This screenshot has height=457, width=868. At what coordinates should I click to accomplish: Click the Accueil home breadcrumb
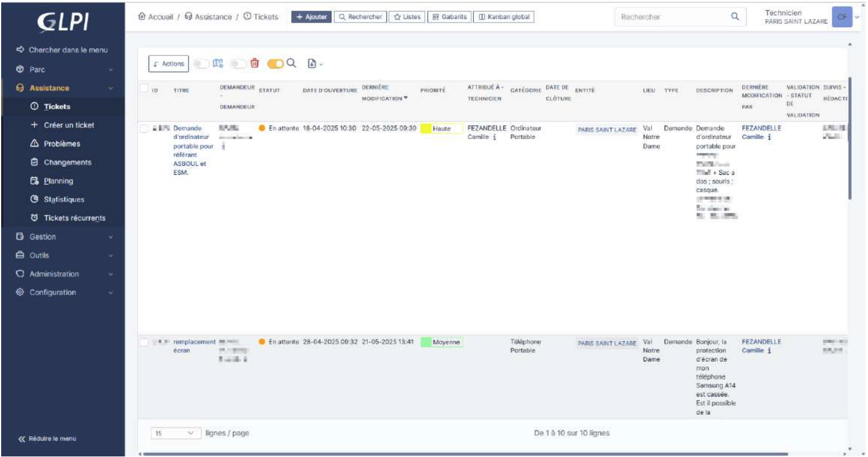155,17
